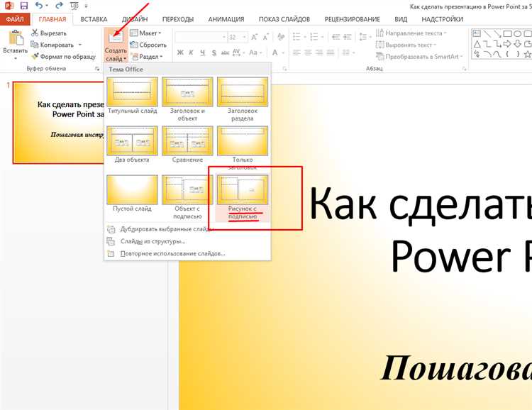Insert oval shape from shapes gallery
This screenshot has height=410, width=532.
pos(517,33)
